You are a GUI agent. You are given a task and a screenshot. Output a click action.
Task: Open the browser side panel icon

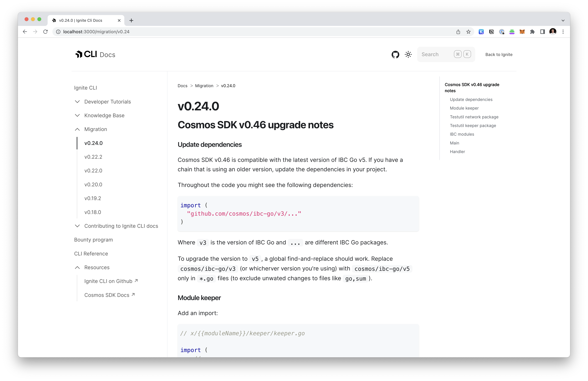pyautogui.click(x=542, y=32)
